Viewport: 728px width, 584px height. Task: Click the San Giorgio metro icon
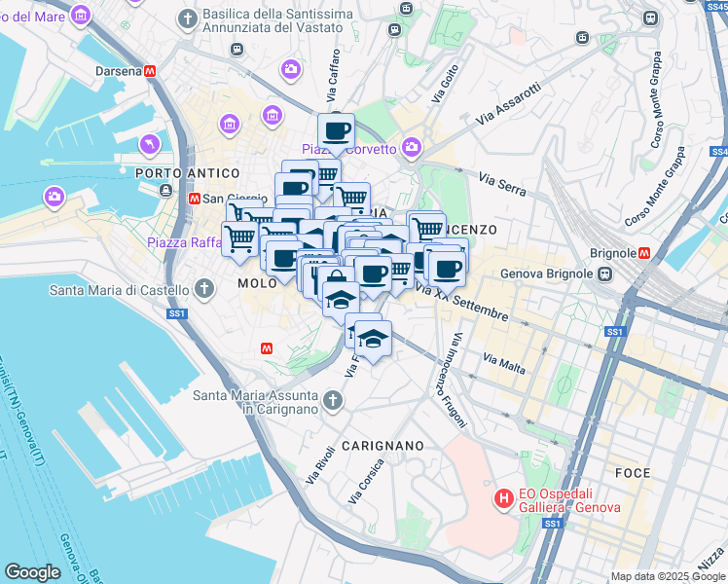[x=195, y=199]
